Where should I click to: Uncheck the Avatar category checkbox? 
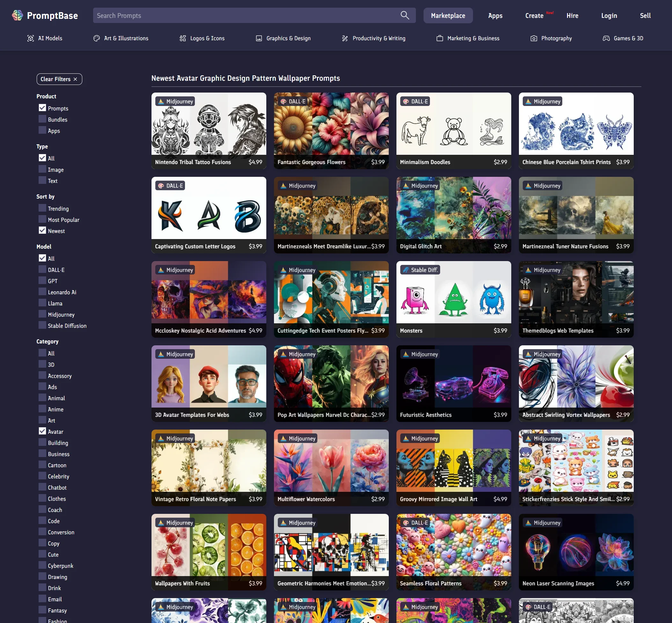42,431
